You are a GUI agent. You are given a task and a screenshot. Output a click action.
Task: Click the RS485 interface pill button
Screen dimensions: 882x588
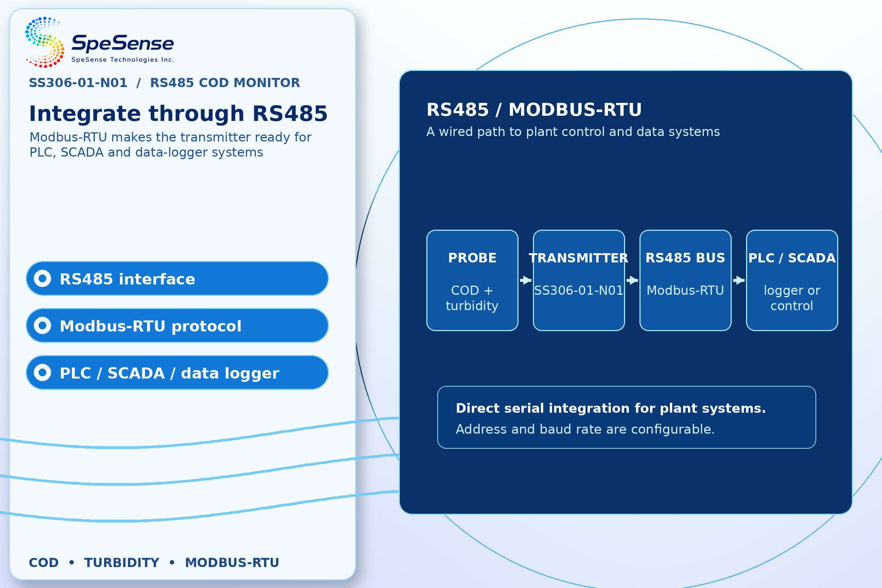[178, 279]
